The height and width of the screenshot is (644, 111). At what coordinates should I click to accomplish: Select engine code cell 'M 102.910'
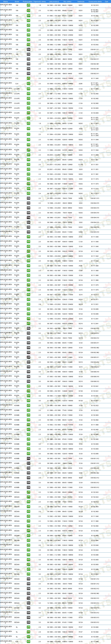95,5
